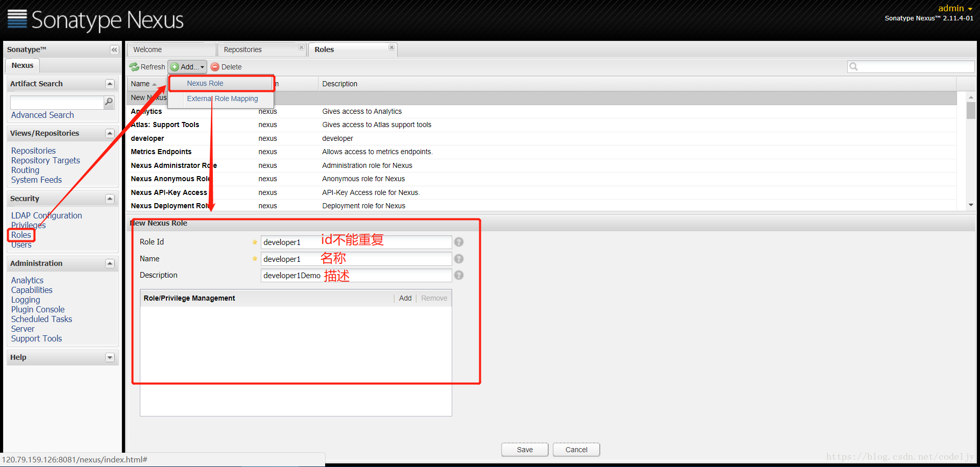Open the Add... dropdown button
This screenshot has height=467, width=980.
[187, 67]
